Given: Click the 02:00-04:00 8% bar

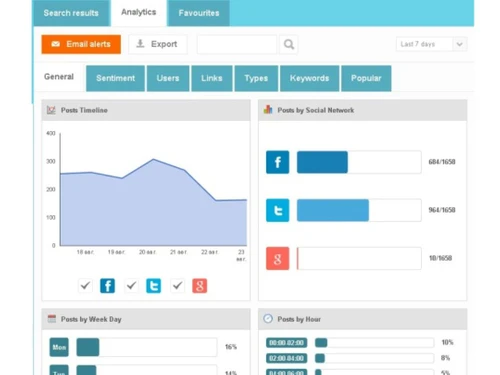Looking at the screenshot, I should (x=374, y=358).
